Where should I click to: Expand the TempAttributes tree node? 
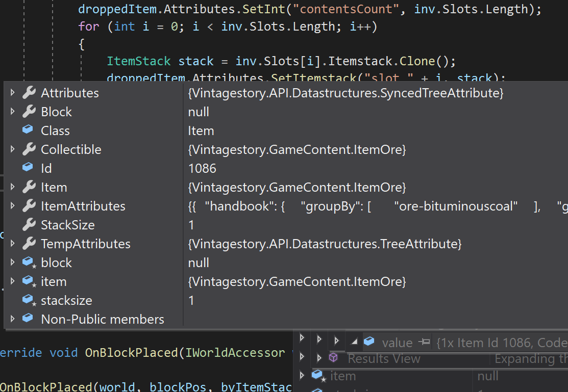pos(13,244)
